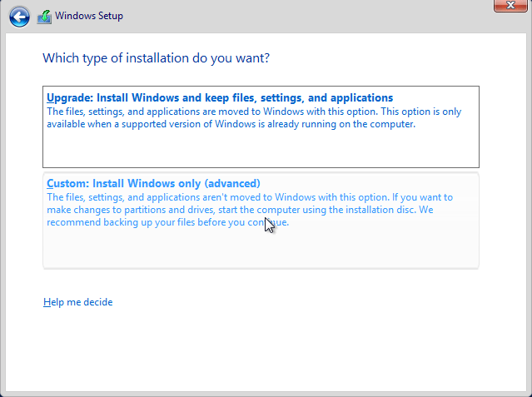Open the Help me decide link
The width and height of the screenshot is (532, 397).
pyautogui.click(x=78, y=302)
